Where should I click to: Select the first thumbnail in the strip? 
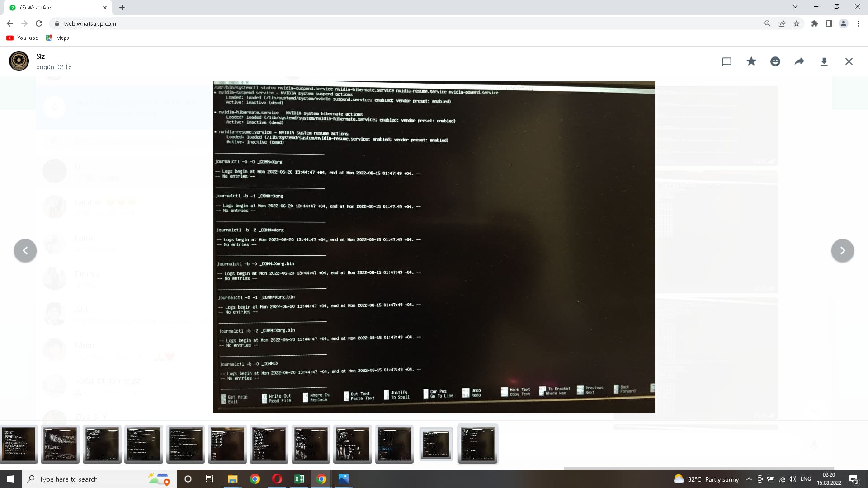tap(19, 444)
